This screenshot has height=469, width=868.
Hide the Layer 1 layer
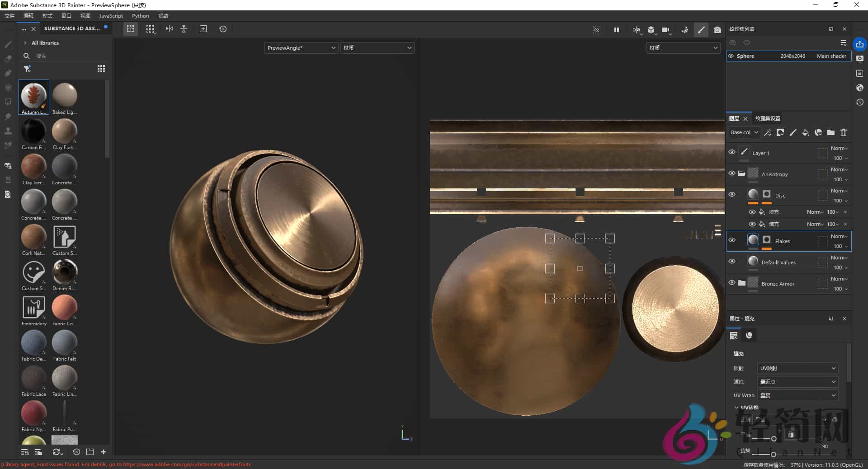[732, 152]
